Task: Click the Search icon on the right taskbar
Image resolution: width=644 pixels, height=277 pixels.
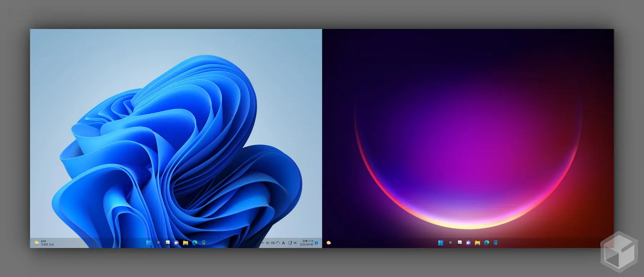Action: click(x=450, y=243)
